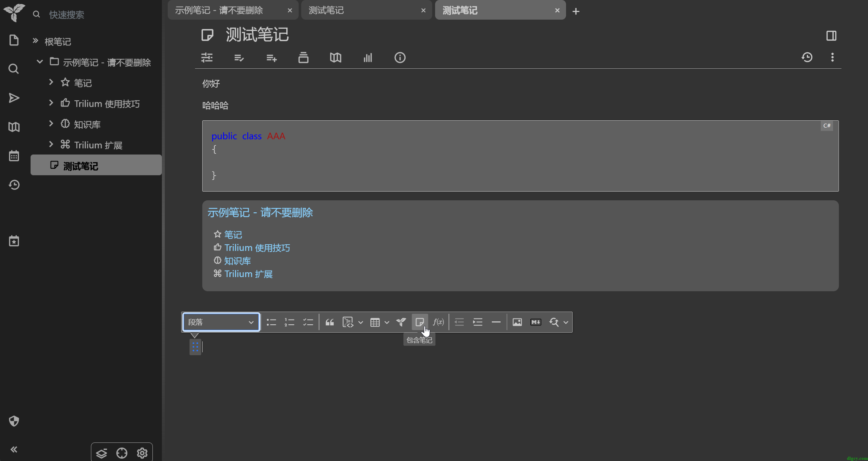Open the Trilium 使用技巧 link in content
Image resolution: width=868 pixels, height=461 pixels.
(257, 248)
